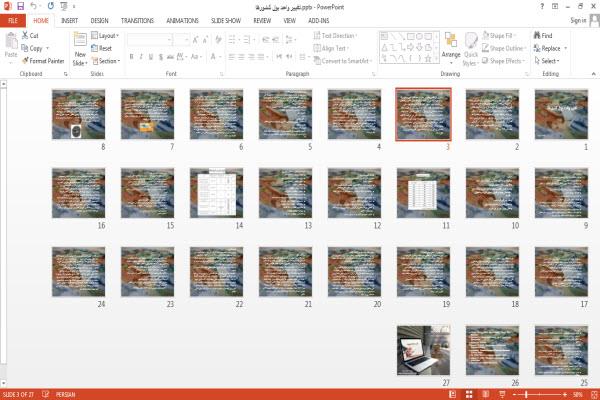600x400 pixels.
Task: Increase font size with the large A icon
Action: pos(196,40)
